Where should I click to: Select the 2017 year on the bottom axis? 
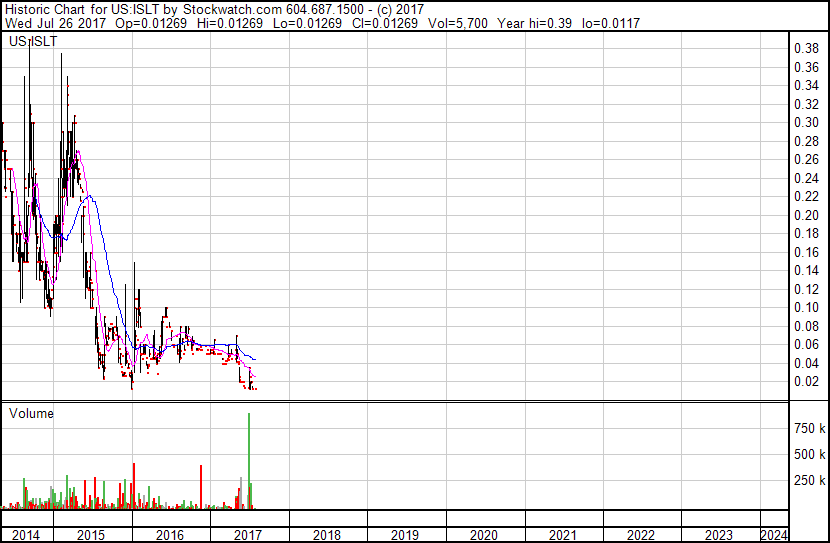(x=248, y=535)
